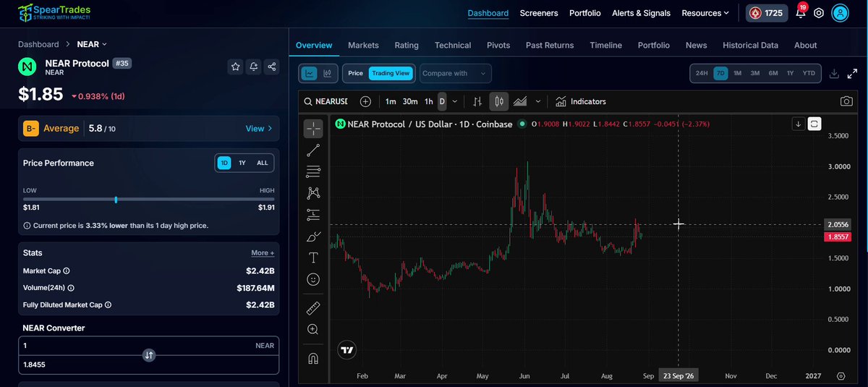Expand the chart to fullscreen
Screen dimensions: 868x387
tap(852, 74)
